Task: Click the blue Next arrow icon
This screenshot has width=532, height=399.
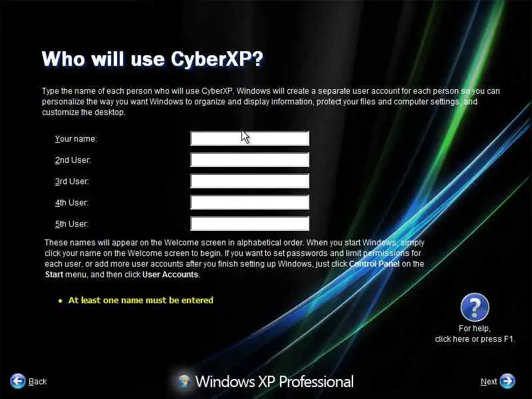Action: pyautogui.click(x=507, y=380)
